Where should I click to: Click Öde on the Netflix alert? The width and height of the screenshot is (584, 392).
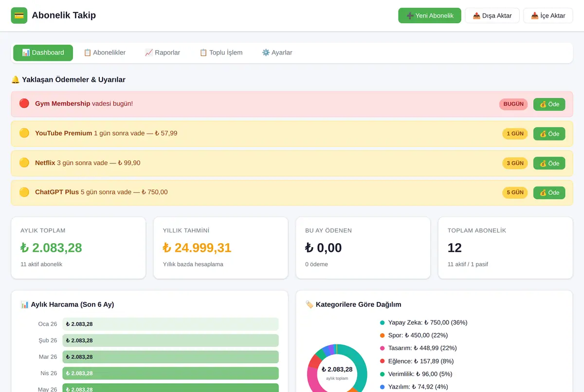tap(549, 163)
